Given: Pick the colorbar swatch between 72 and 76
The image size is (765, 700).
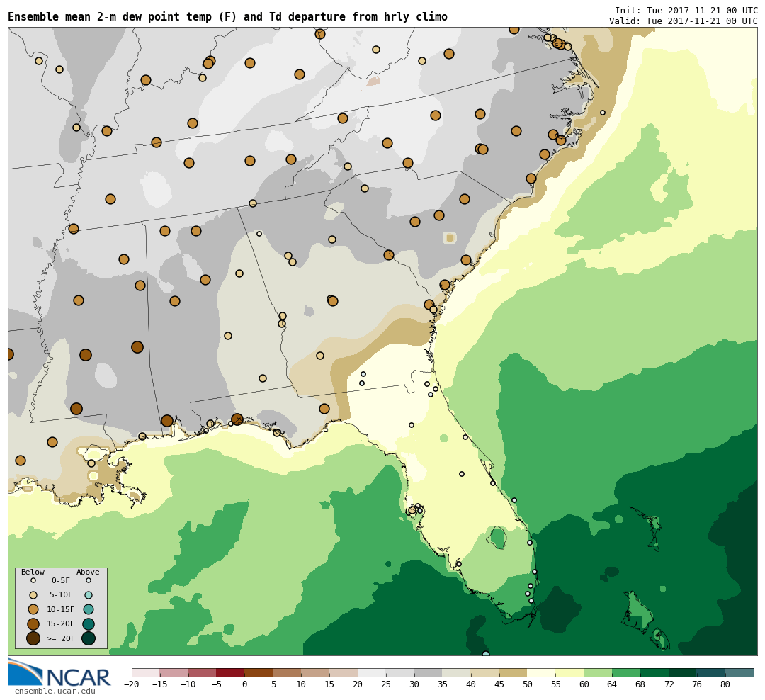Looking at the screenshot, I should pyautogui.click(x=683, y=672).
